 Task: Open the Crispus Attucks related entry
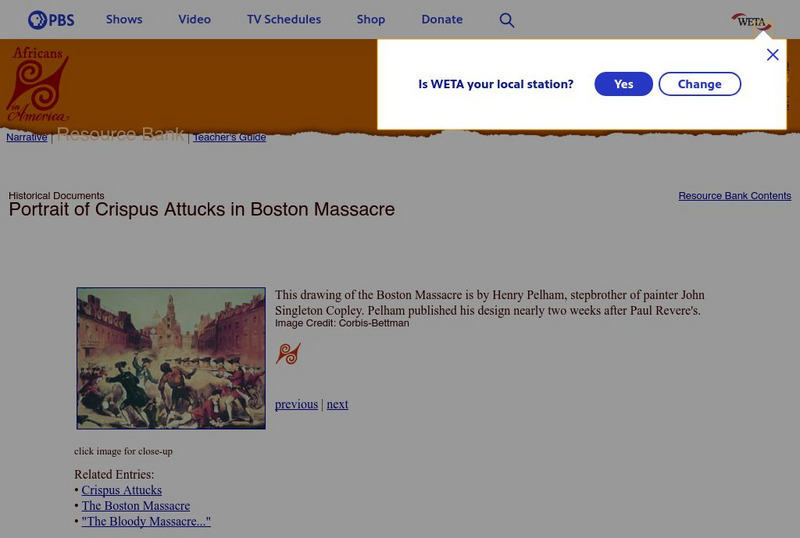coord(121,490)
